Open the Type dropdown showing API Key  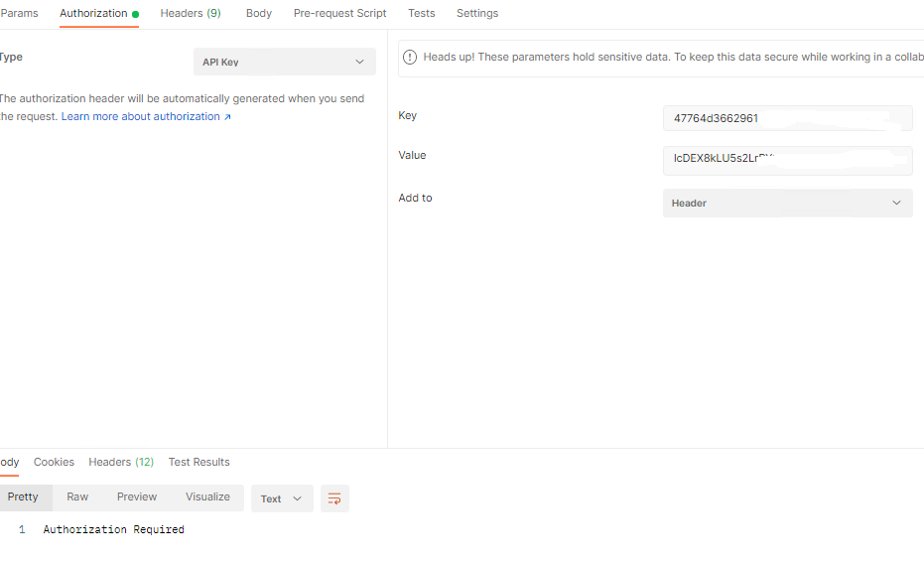point(284,62)
